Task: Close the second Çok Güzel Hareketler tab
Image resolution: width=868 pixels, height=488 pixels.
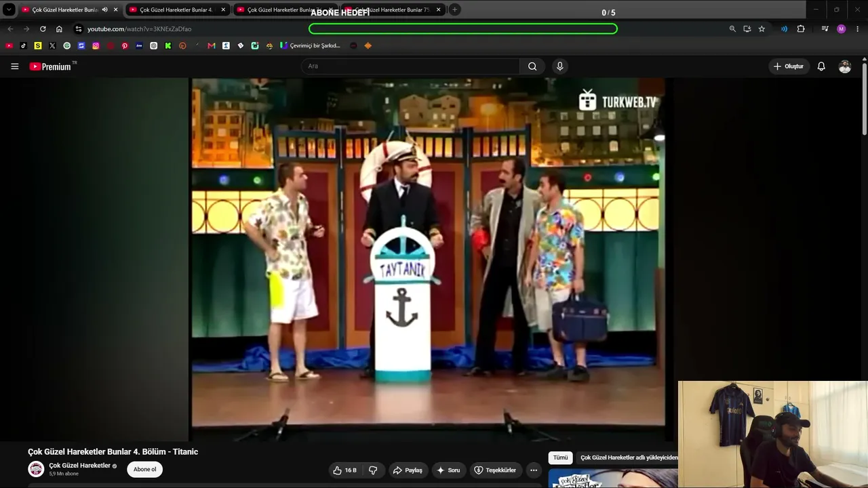Action: [223, 9]
